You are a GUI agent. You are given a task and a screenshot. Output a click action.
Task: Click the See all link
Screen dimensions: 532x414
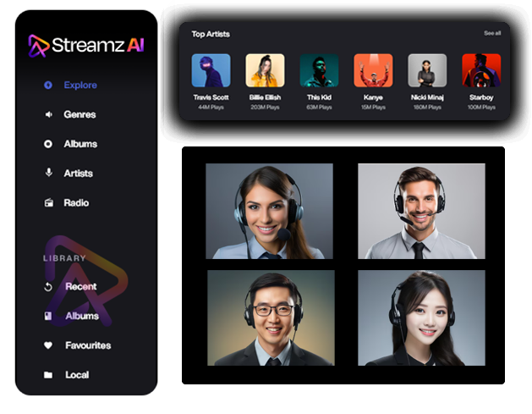(491, 33)
